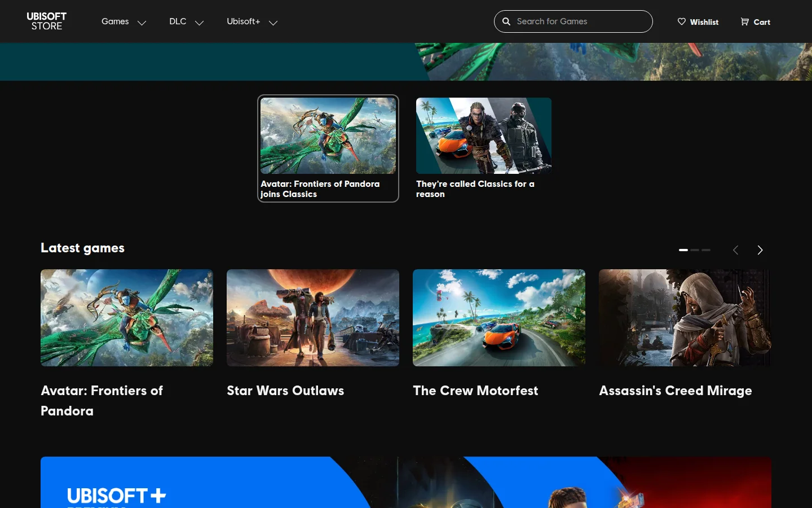Open The Crew Motorfest game cover
This screenshot has width=812, height=508.
[x=499, y=318]
